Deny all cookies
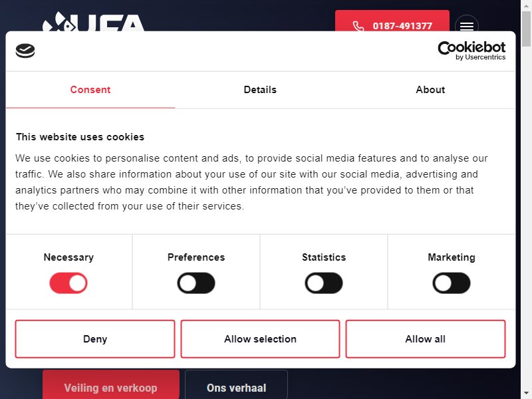Screen dimensions: 532x399 (95, 339)
